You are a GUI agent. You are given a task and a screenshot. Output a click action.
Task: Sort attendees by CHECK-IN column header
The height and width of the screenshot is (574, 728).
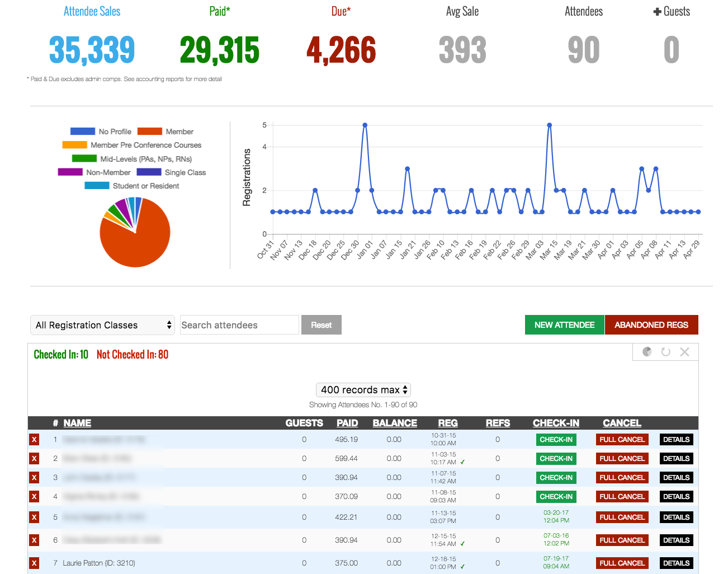pyautogui.click(x=556, y=423)
